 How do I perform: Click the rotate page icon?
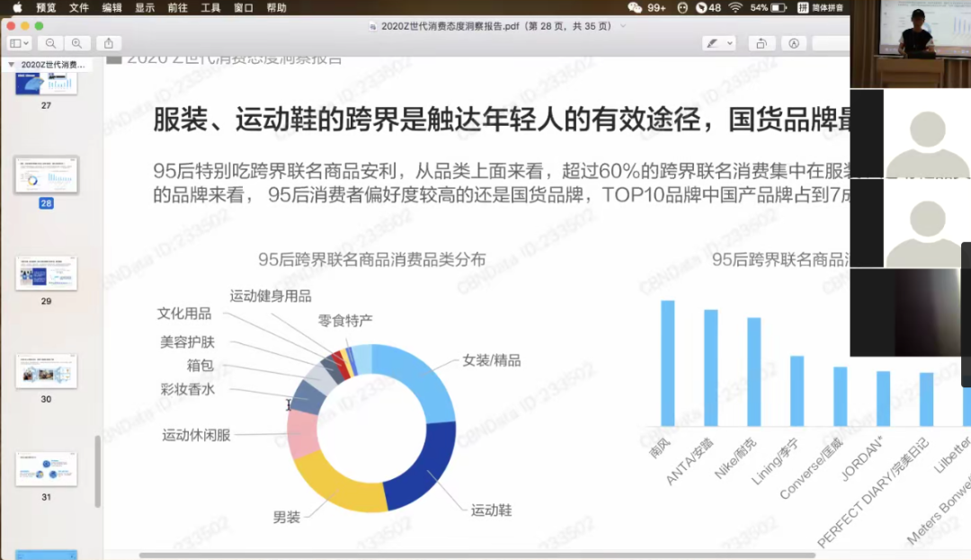(x=762, y=43)
